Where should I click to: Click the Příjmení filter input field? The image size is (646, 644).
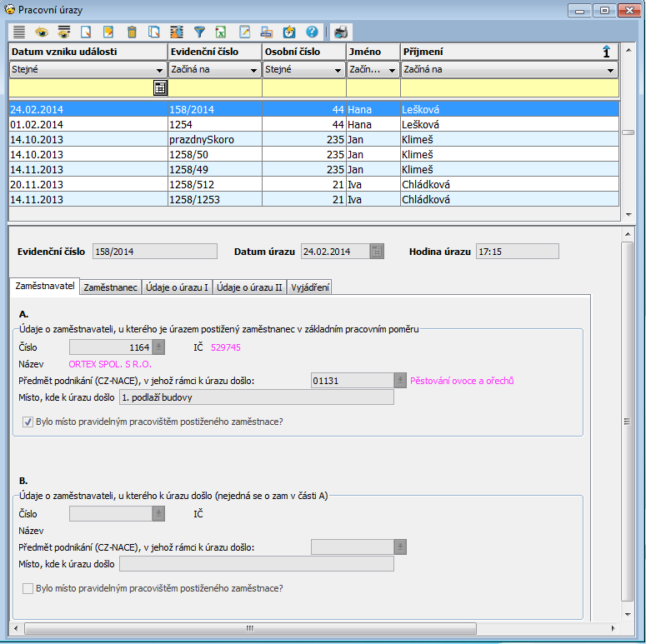508,87
